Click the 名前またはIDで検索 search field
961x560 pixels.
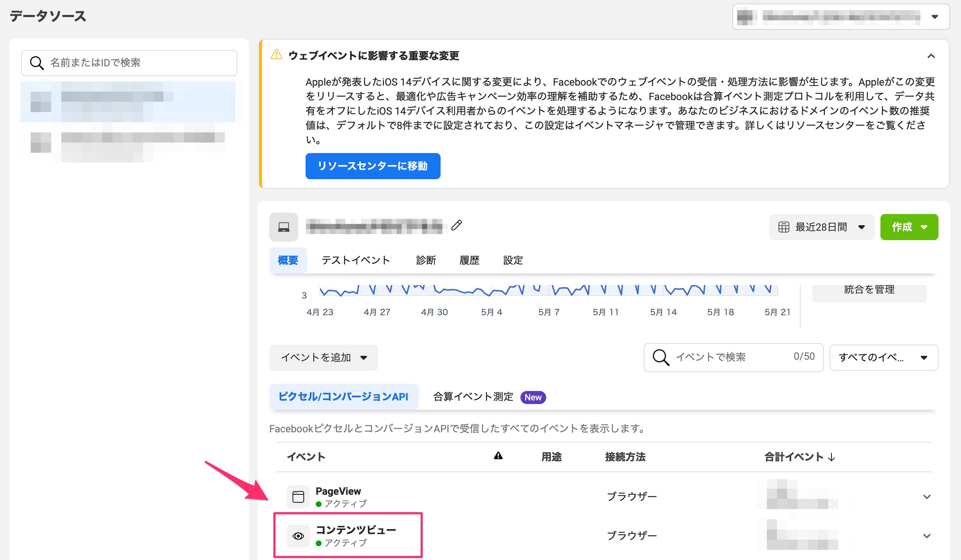(130, 63)
